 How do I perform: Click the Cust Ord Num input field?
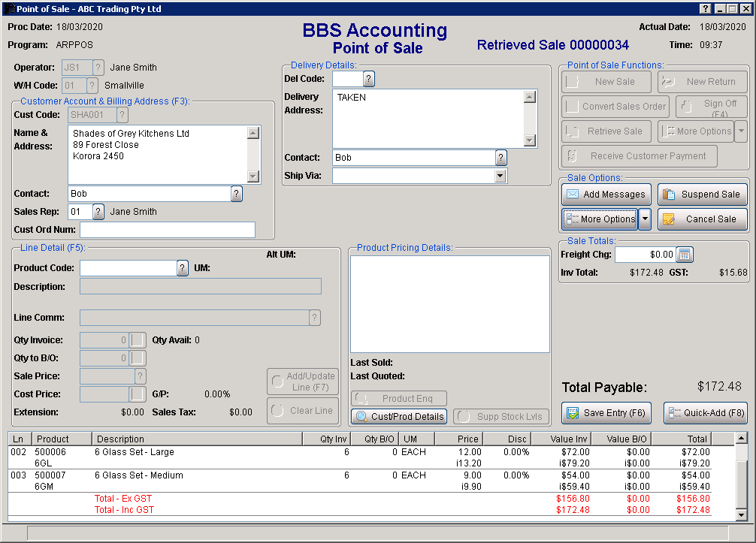168,230
